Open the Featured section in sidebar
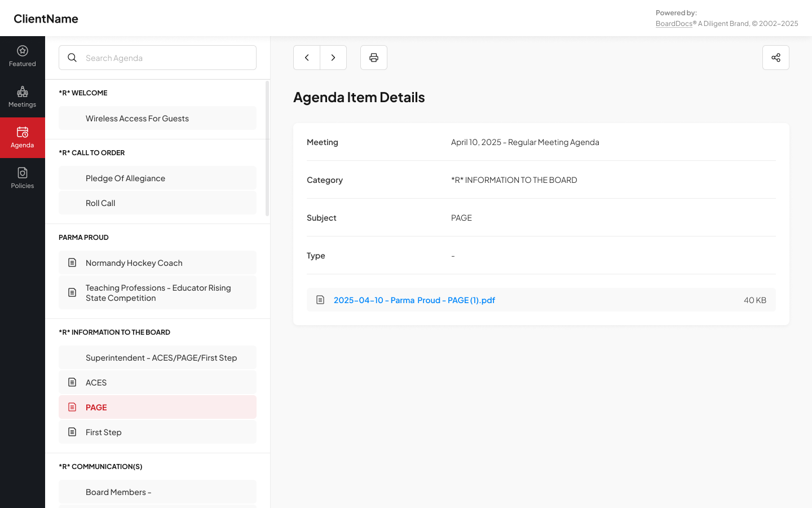This screenshot has width=812, height=508. click(x=23, y=56)
